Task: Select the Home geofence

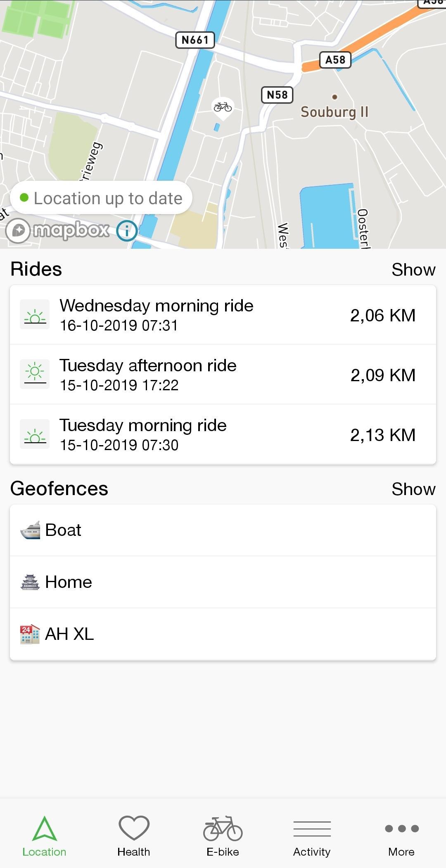Action: click(223, 582)
